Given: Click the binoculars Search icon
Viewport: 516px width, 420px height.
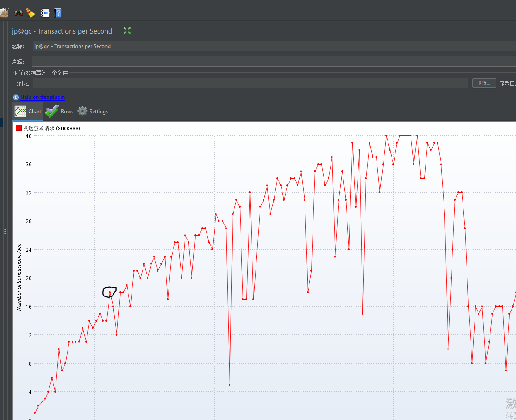Looking at the screenshot, I should 19,13.
